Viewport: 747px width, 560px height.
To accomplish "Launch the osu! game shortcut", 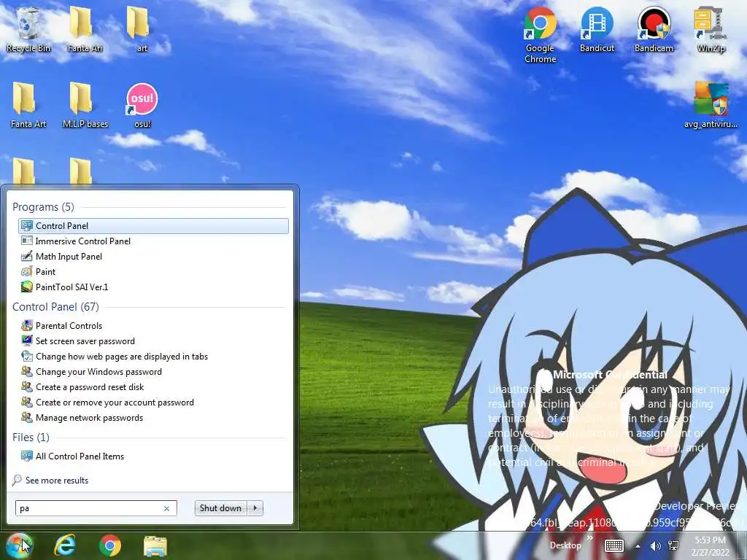I will (142, 105).
